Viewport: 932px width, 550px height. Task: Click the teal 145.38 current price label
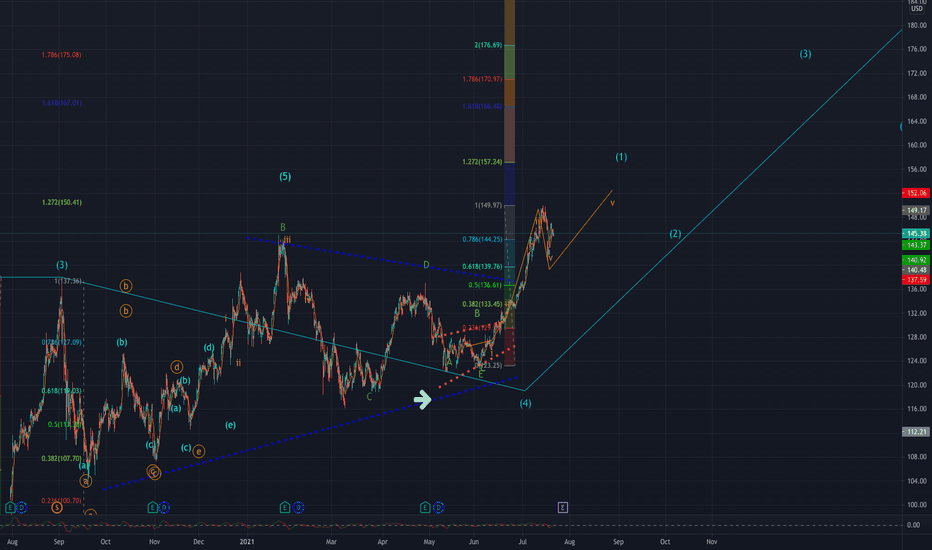click(x=915, y=233)
